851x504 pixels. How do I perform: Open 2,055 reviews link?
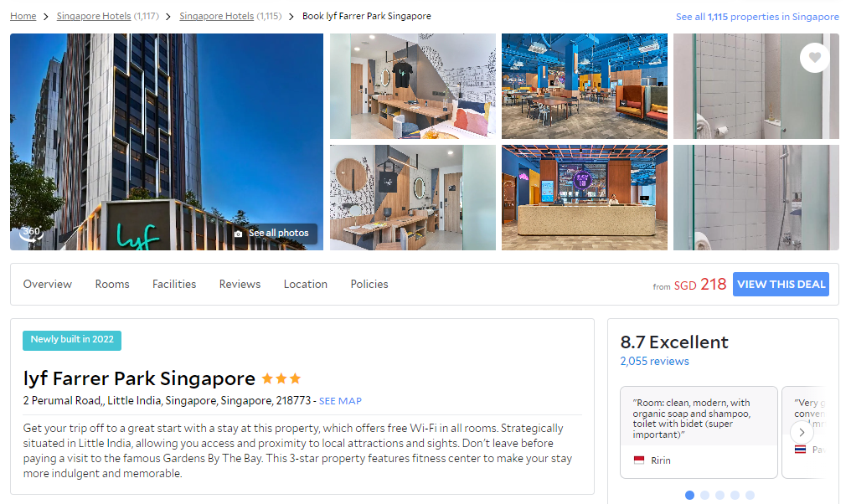click(x=654, y=362)
